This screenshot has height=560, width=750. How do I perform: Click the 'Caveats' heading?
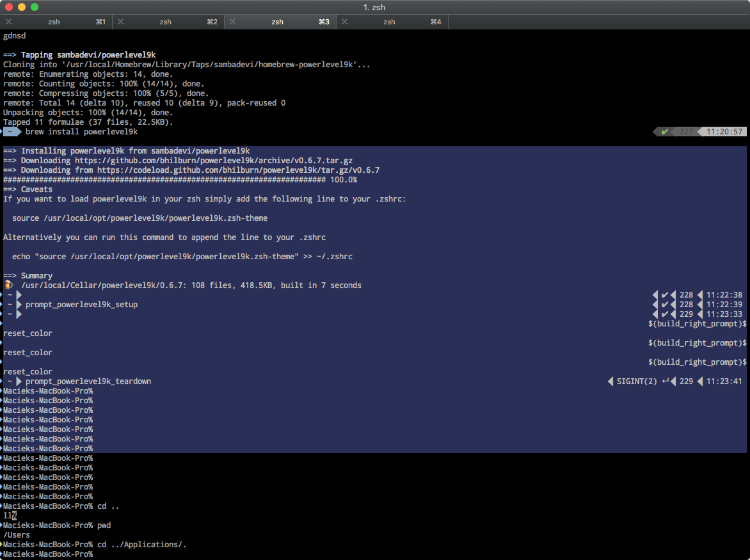click(36, 189)
